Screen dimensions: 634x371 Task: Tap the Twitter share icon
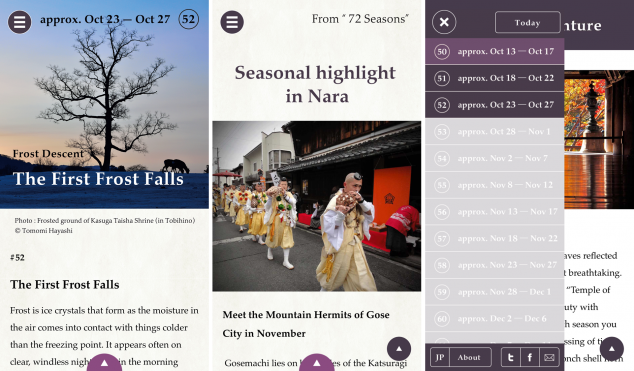pos(511,357)
